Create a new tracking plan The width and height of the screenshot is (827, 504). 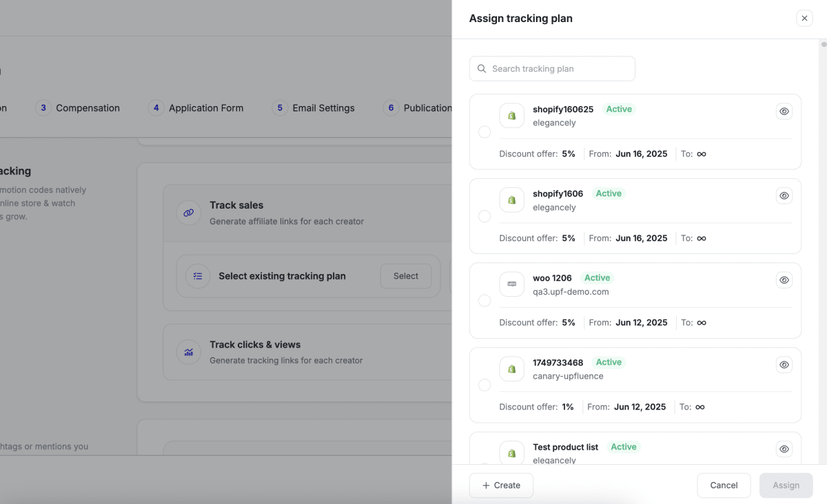click(x=501, y=485)
